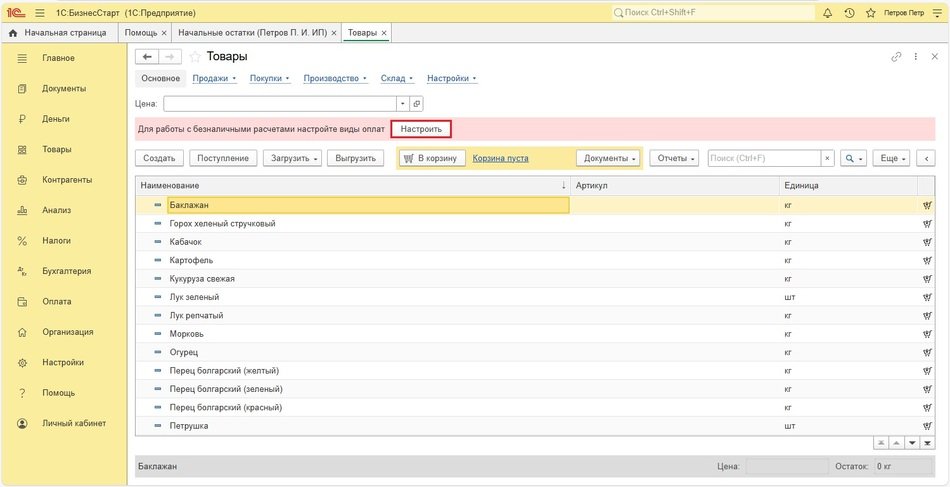Click the table search field

point(764,158)
